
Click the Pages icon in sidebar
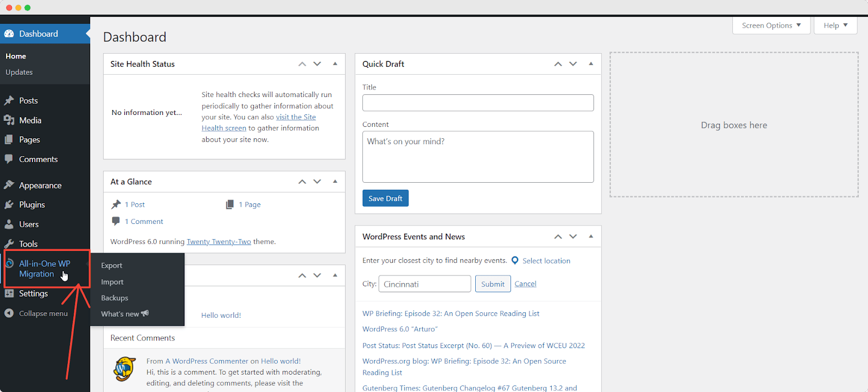(x=9, y=139)
